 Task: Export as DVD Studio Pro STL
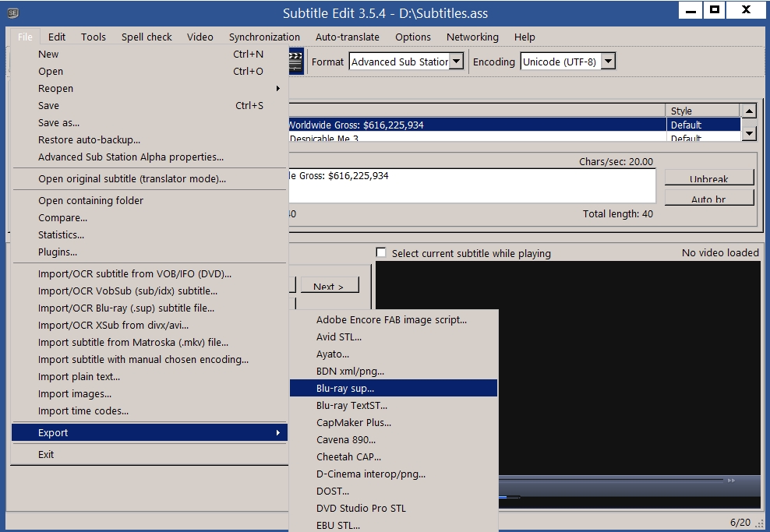pos(394,509)
